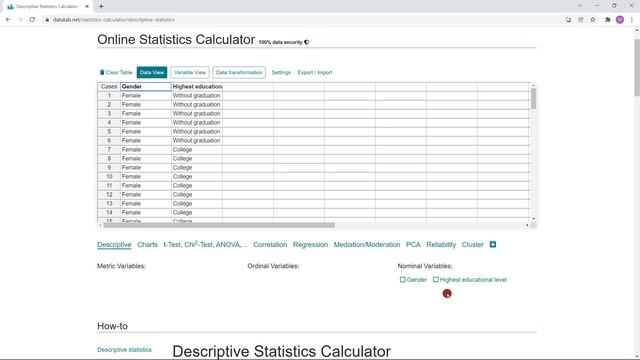Screen dimensions: 640x360
Task: Select row 3 Without graduation cell
Action: pos(197,113)
